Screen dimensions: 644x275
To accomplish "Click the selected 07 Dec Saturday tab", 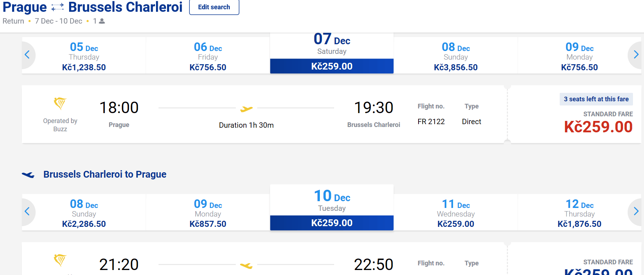I will point(332,54).
